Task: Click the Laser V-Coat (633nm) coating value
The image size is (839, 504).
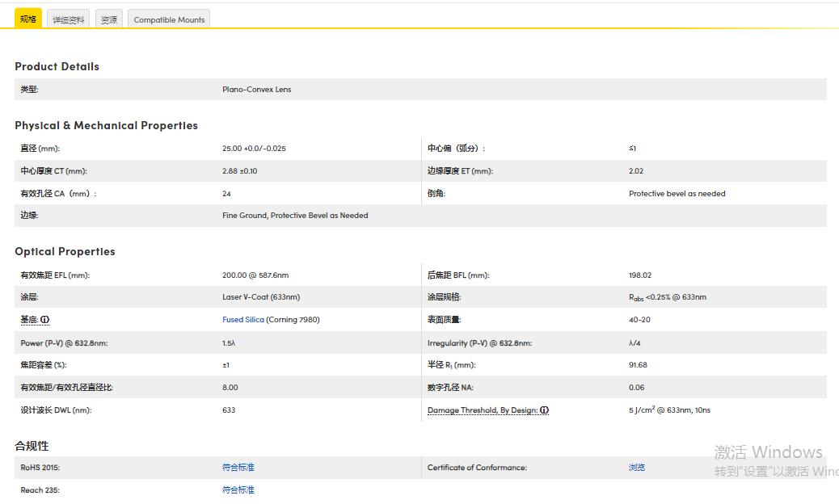Action: (260, 297)
